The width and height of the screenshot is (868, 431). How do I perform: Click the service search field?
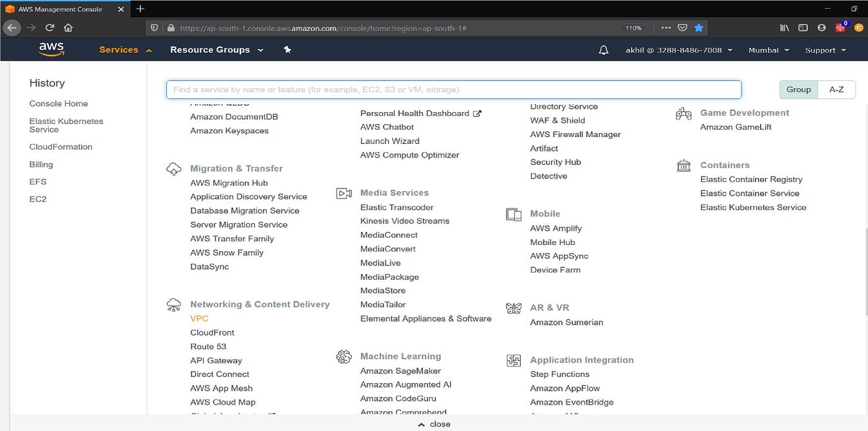454,89
